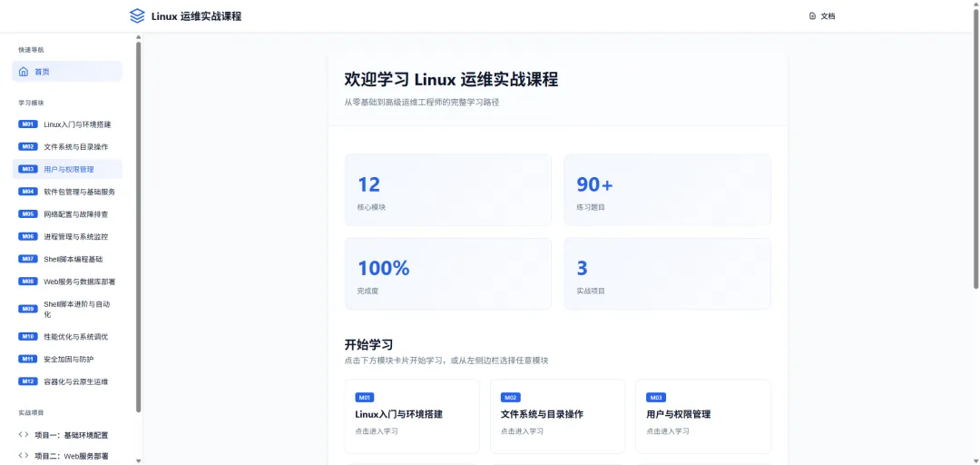Open 项目一：基础环境配置

click(x=67, y=434)
